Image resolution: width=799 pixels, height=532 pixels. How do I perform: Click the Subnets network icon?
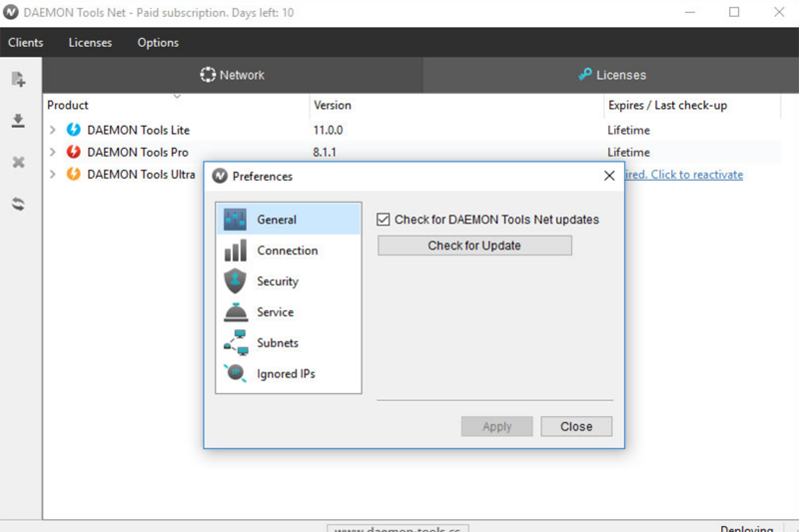click(236, 342)
